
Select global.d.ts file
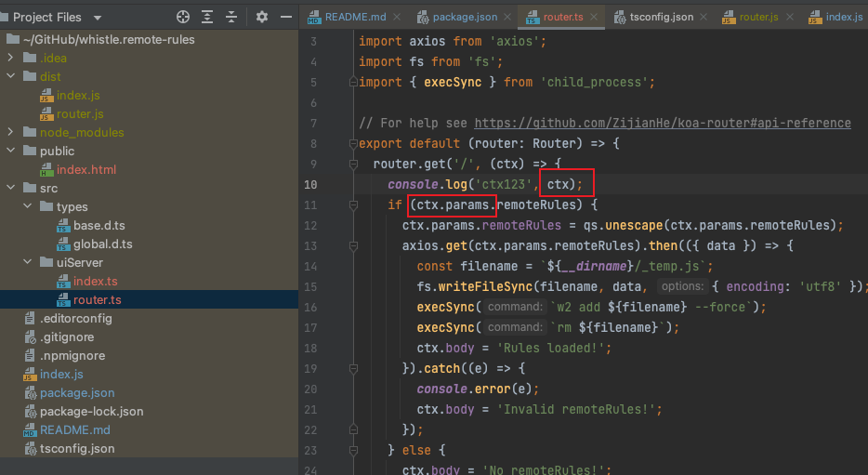coord(102,244)
